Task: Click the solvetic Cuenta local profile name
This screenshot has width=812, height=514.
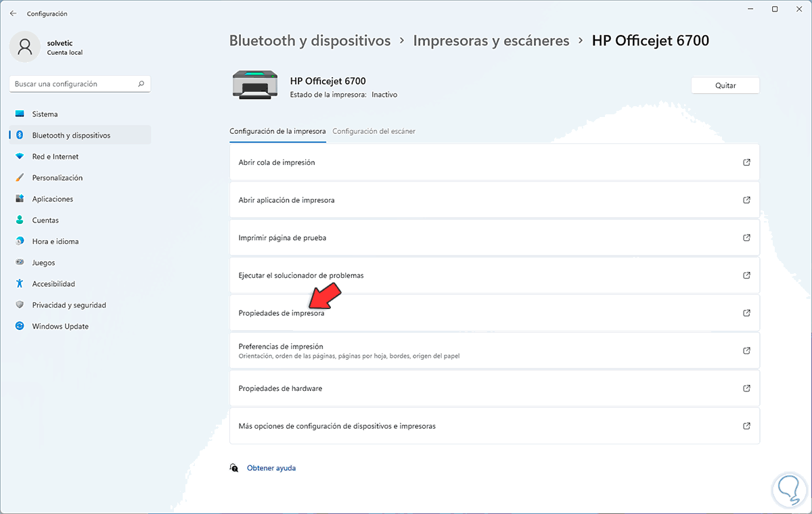Action: click(65, 47)
